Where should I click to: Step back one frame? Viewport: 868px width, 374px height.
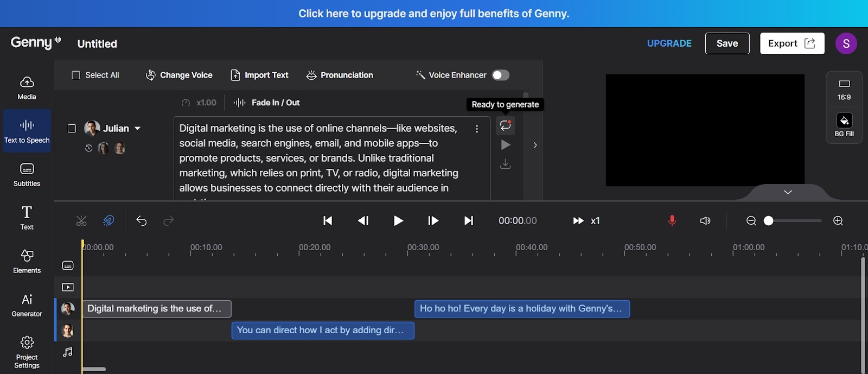[363, 221]
